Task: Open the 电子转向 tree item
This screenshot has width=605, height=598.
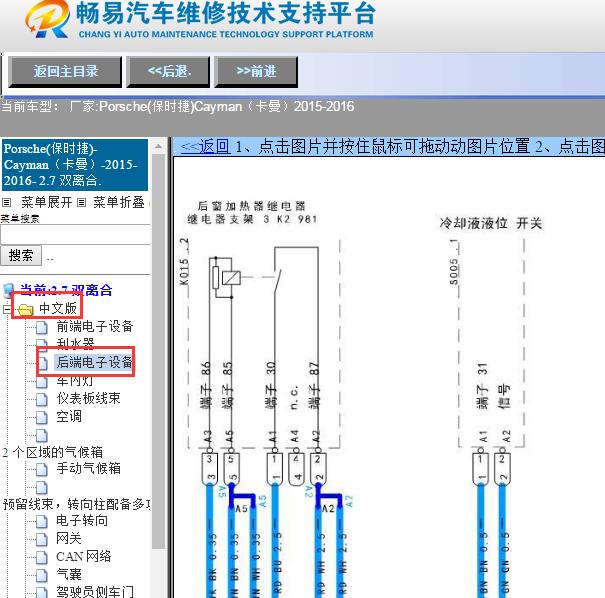Action: (82, 520)
